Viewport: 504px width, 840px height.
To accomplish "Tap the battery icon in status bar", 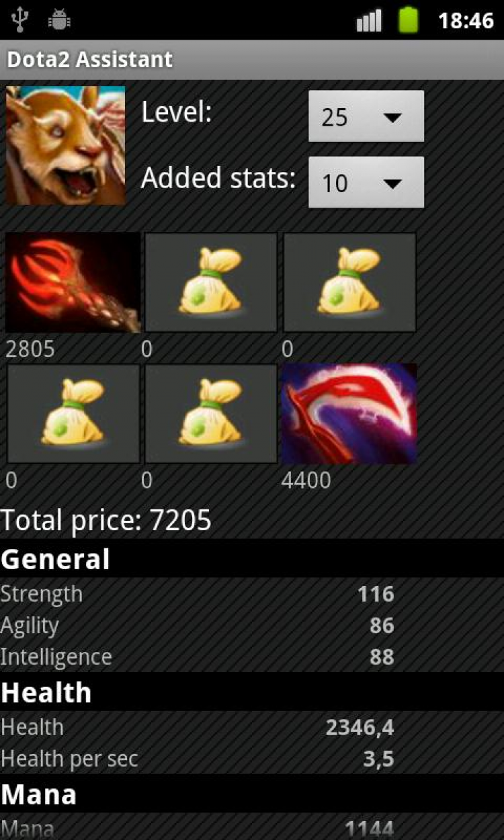I will pyautogui.click(x=408, y=20).
